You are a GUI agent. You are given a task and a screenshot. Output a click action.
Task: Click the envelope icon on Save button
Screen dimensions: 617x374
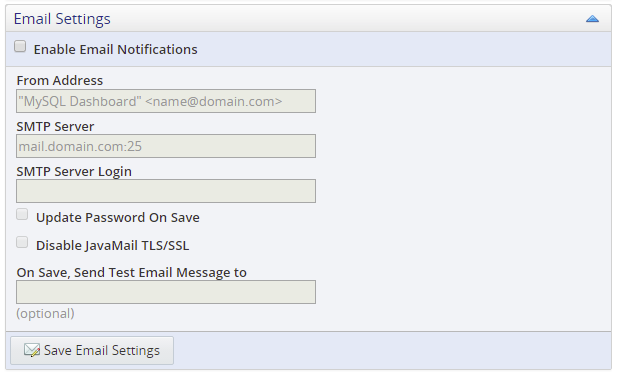pyautogui.click(x=31, y=350)
